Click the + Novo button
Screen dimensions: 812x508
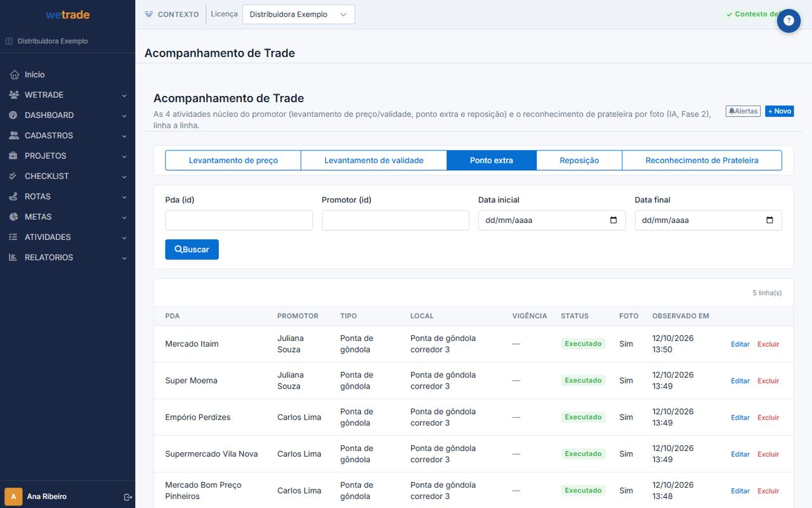[779, 111]
